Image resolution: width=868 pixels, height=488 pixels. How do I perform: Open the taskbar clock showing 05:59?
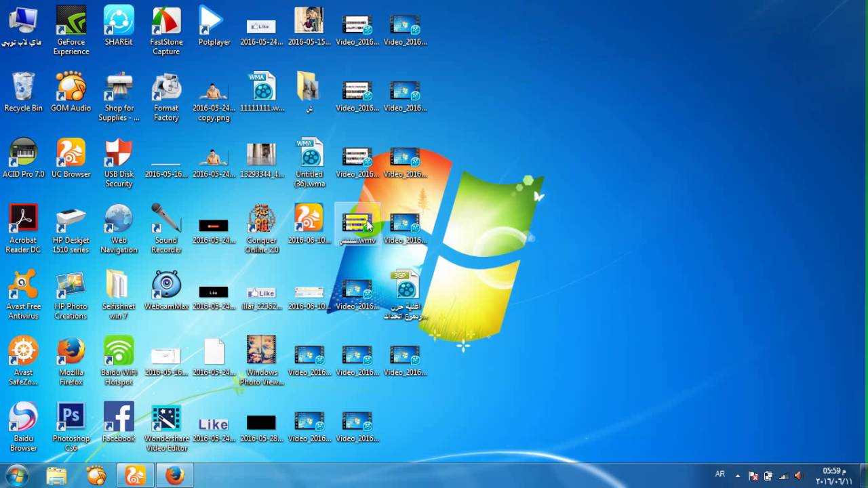click(x=833, y=476)
